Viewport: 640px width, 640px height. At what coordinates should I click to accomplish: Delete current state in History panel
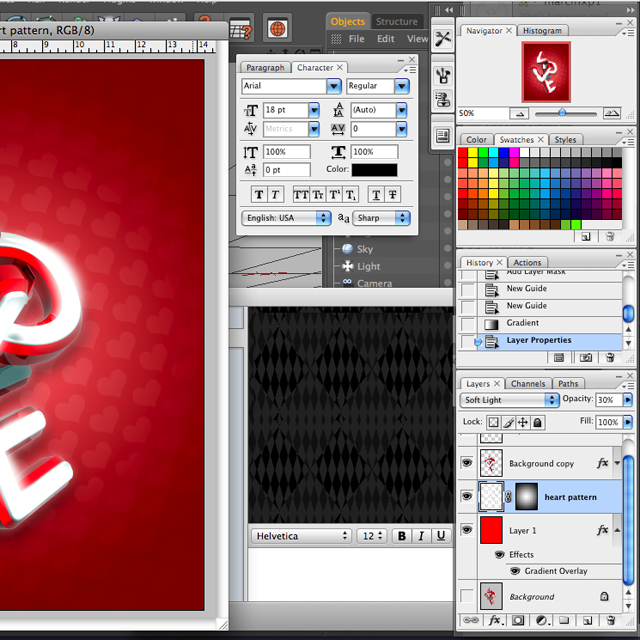pyautogui.click(x=610, y=358)
